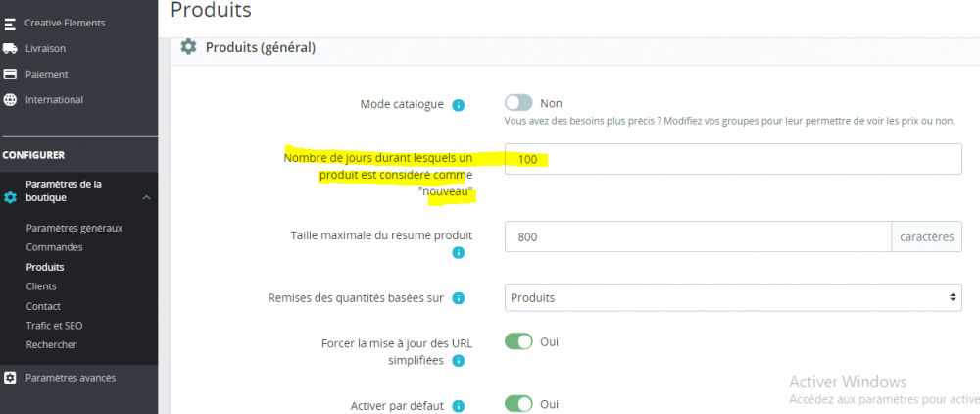
Task: Collapse the Paramètres de la boutique menu chevron
Action: 146,198
